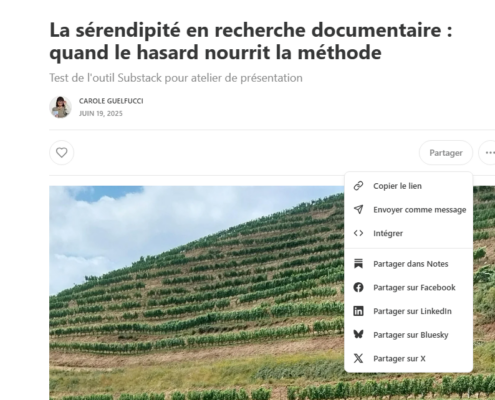The width and height of the screenshot is (495, 400).
Task: Click the chain link icon for copying
Action: click(x=358, y=186)
